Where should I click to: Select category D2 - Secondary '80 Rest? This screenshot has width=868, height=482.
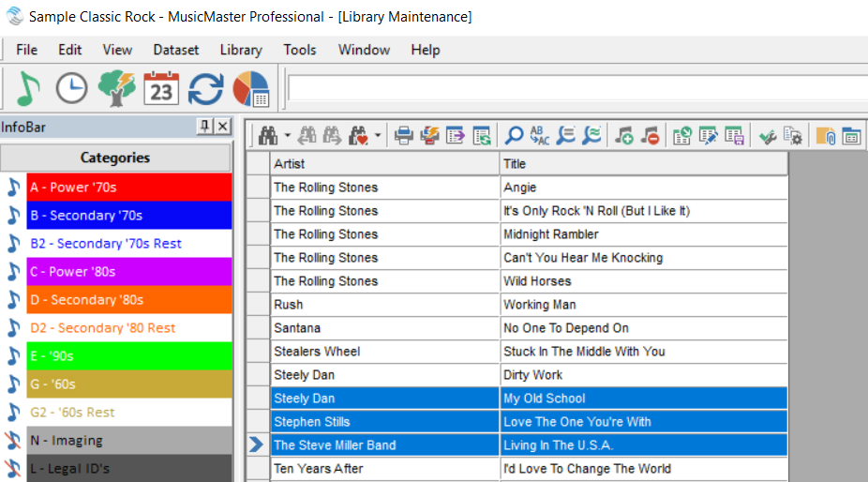pyautogui.click(x=129, y=328)
